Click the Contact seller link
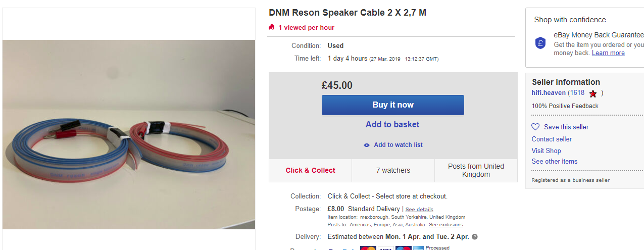 552,139
